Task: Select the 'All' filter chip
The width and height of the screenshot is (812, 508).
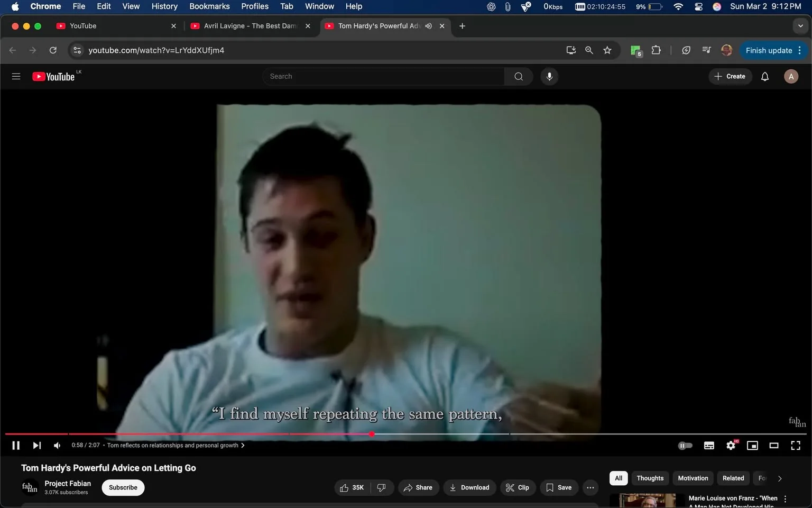Action: [619, 478]
